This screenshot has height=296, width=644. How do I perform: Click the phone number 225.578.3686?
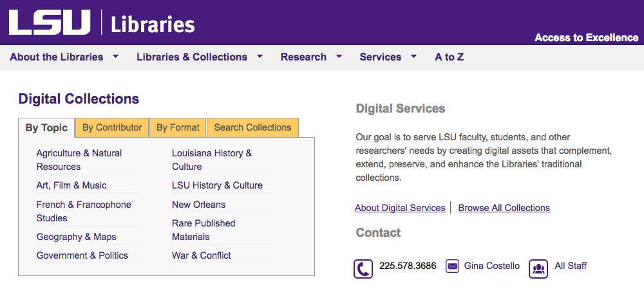pyautogui.click(x=408, y=266)
